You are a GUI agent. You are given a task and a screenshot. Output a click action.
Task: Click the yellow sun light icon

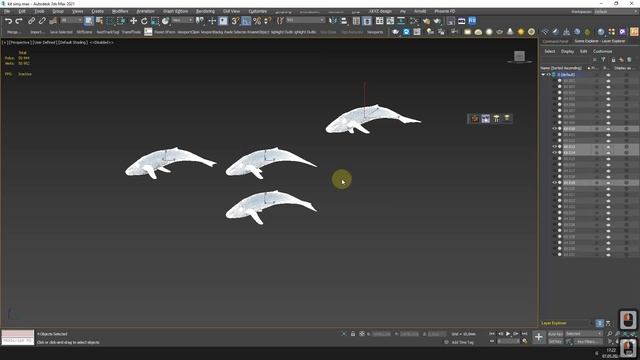pos(521,31)
